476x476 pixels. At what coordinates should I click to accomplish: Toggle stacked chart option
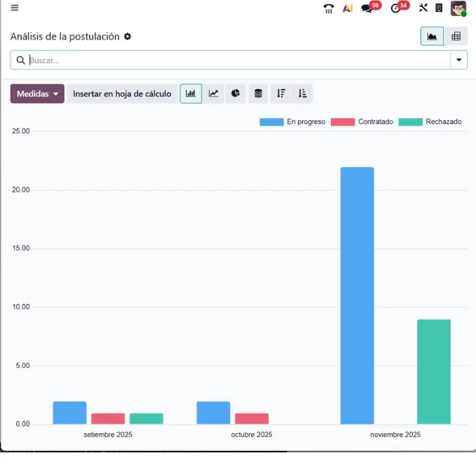pyautogui.click(x=258, y=94)
